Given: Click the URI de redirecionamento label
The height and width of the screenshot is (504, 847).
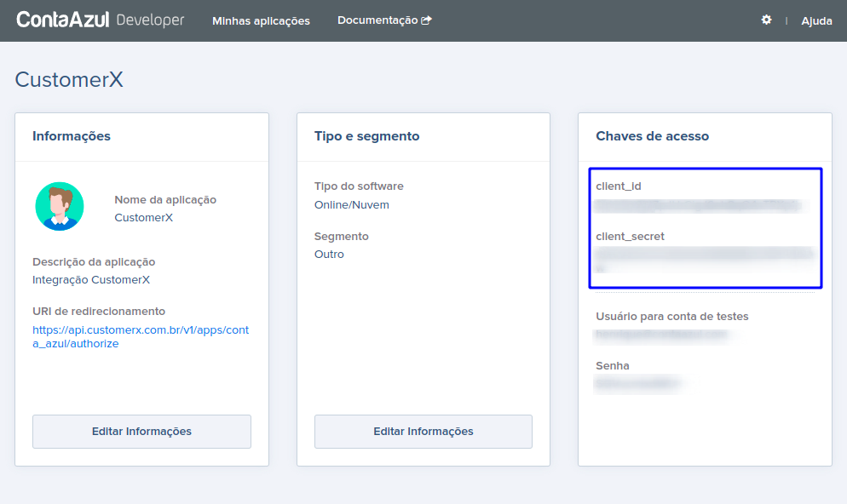Looking at the screenshot, I should (x=99, y=311).
